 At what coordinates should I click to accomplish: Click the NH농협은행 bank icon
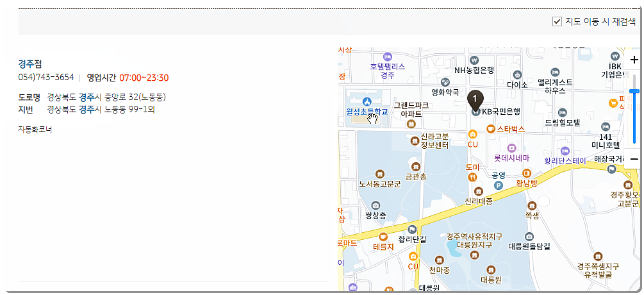click(x=474, y=60)
